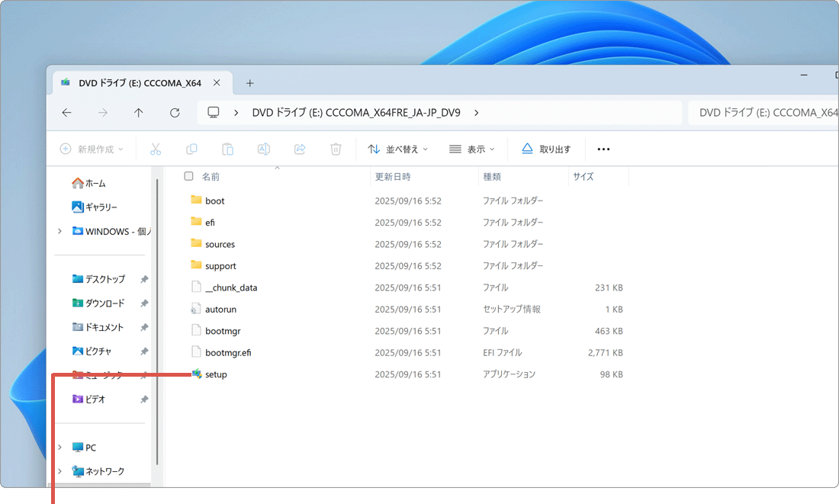Open the 新規作成 creation menu
Viewport: 839px width, 504px height.
click(91, 149)
